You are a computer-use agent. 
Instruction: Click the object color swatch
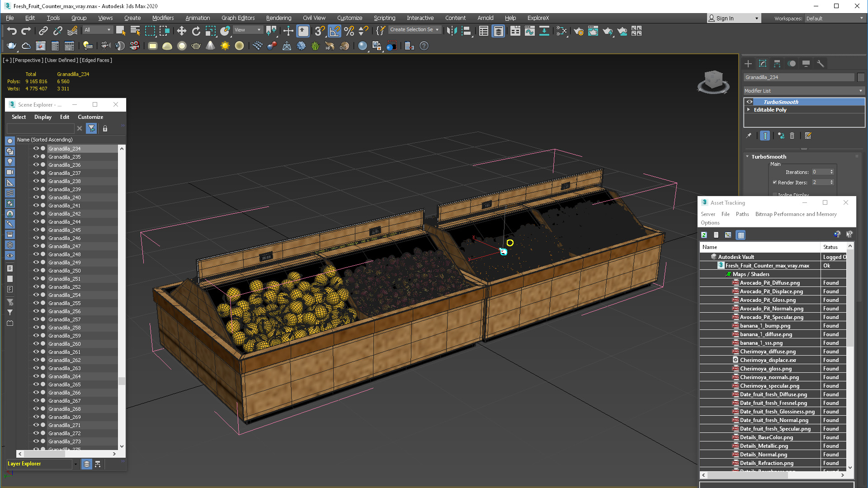861,77
